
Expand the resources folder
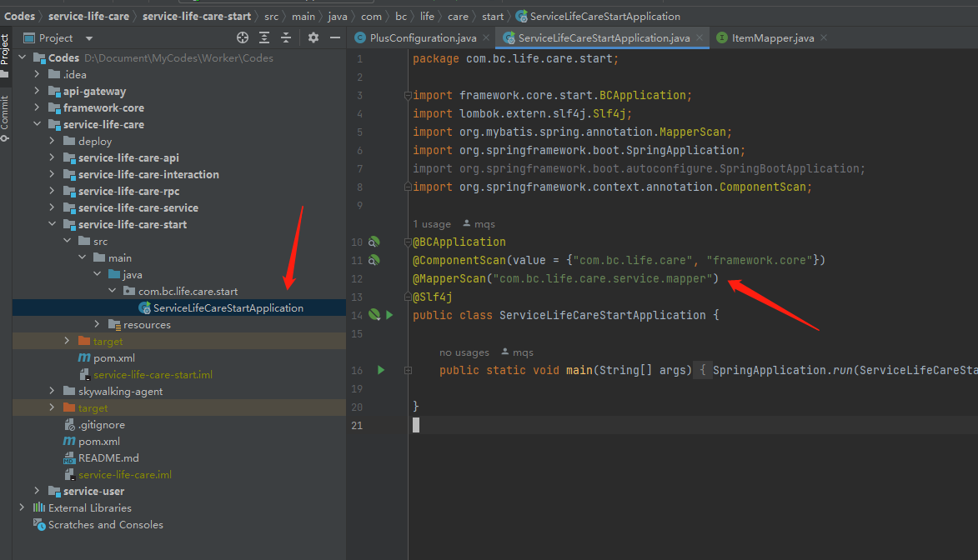click(98, 324)
